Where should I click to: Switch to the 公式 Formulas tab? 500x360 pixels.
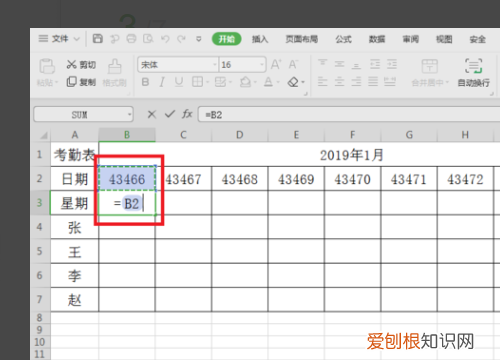(x=343, y=39)
